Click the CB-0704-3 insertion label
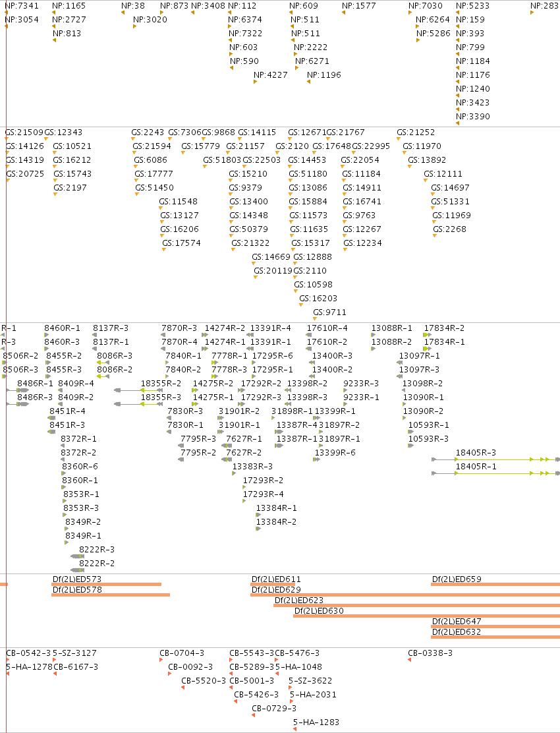The height and width of the screenshot is (733, 560). coord(182,653)
